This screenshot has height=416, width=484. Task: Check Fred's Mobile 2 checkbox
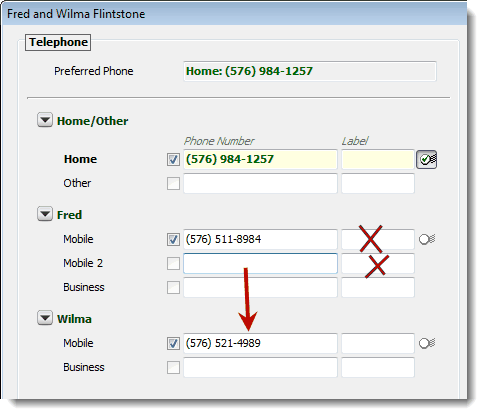coord(173,263)
